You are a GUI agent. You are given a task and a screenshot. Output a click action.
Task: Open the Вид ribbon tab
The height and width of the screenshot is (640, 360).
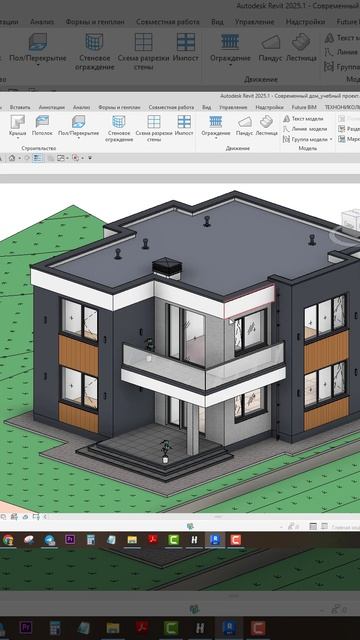point(207,107)
